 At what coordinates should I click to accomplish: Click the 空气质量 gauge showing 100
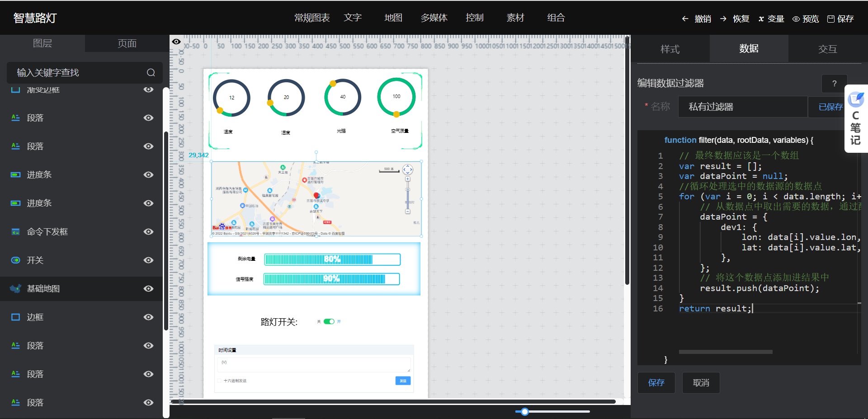[396, 97]
